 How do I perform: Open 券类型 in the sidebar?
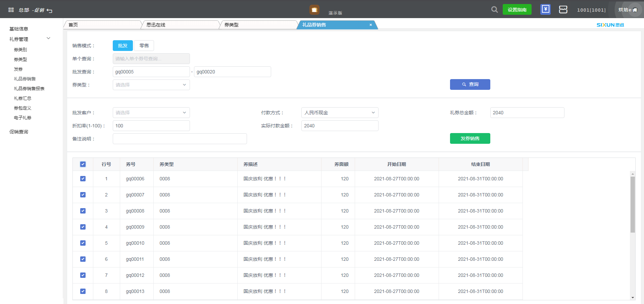click(20, 59)
